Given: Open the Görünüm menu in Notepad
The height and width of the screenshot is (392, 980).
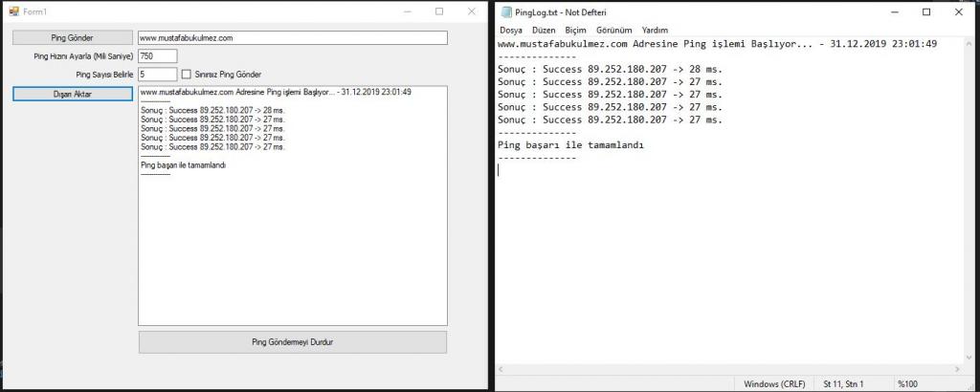Looking at the screenshot, I should 613,30.
